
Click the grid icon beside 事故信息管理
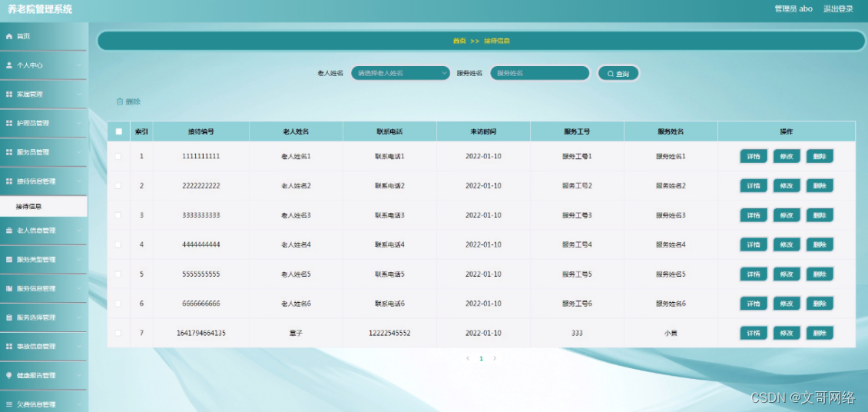9,346
